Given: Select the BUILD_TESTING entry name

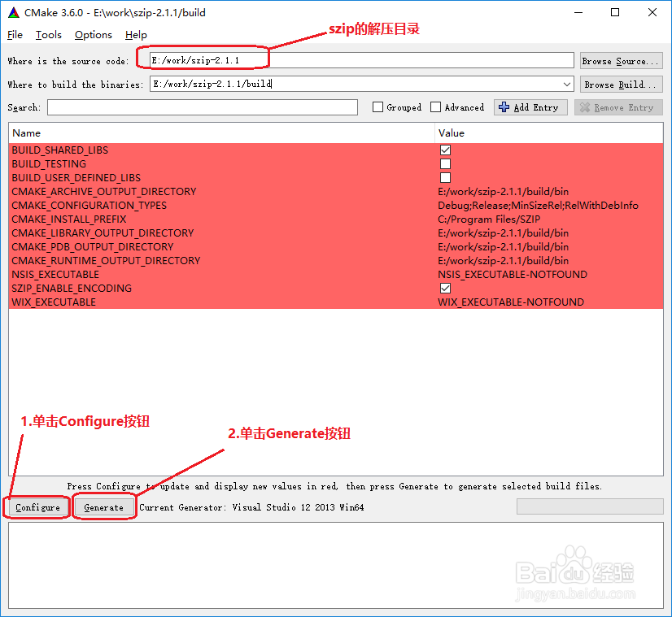Looking at the screenshot, I should click(49, 163).
